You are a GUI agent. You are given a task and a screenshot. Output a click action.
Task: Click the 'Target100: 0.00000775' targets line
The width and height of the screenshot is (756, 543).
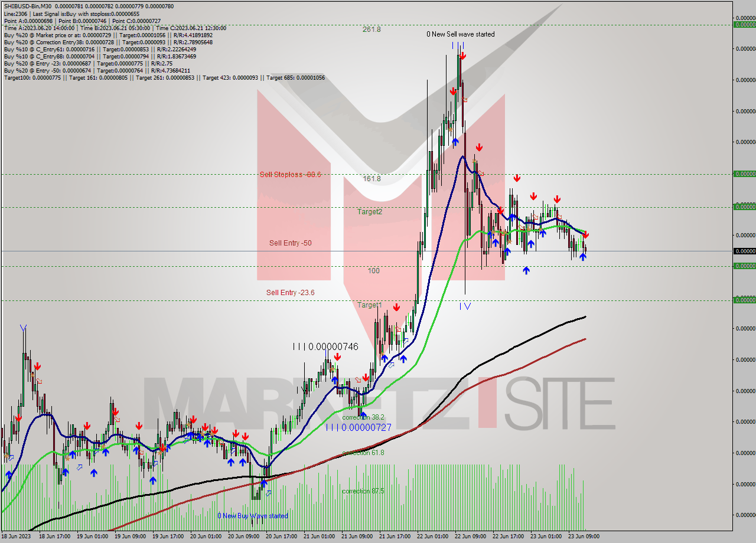164,77
